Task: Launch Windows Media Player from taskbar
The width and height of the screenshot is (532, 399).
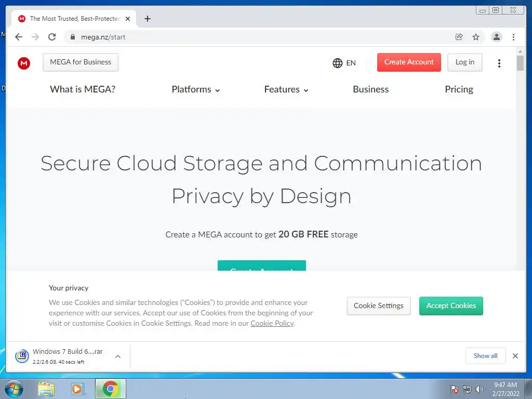Action: pyautogui.click(x=78, y=389)
